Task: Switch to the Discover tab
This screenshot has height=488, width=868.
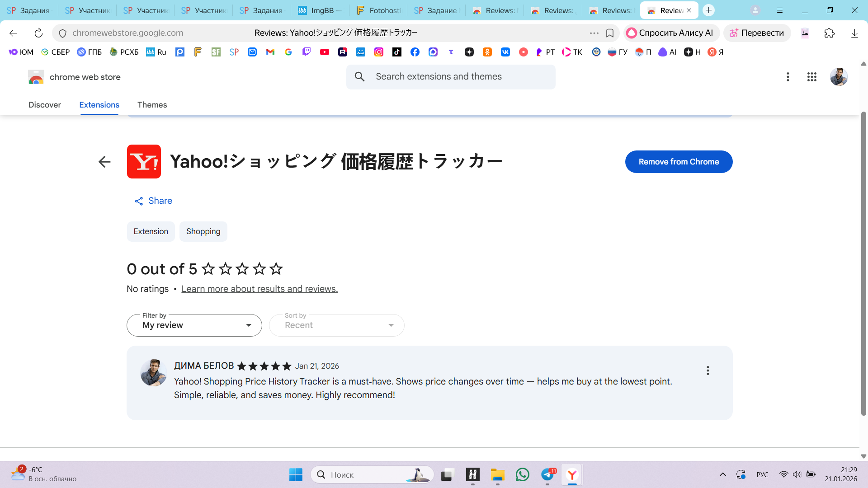Action: pyautogui.click(x=44, y=105)
